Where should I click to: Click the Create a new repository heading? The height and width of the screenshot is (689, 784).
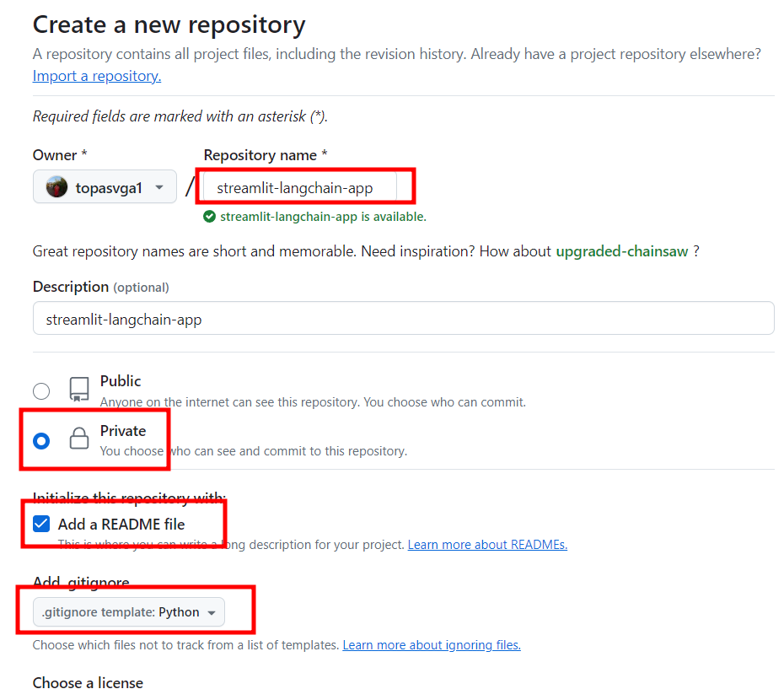[x=169, y=24]
